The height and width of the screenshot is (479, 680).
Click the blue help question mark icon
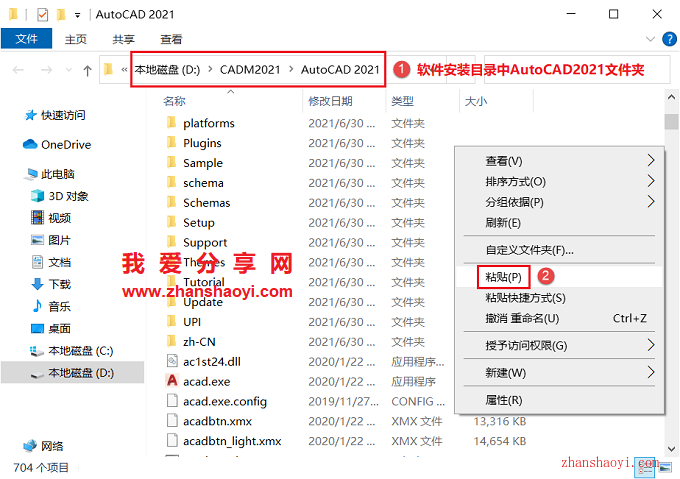pos(669,39)
